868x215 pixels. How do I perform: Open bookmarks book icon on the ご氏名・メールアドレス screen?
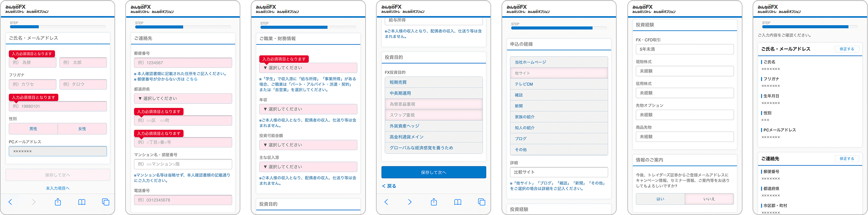[82, 202]
